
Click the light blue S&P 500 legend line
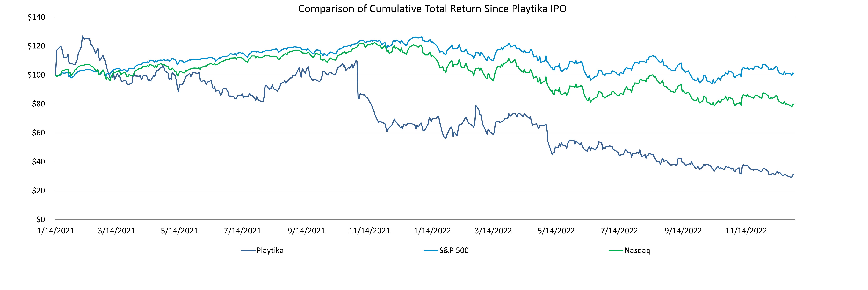click(x=431, y=251)
